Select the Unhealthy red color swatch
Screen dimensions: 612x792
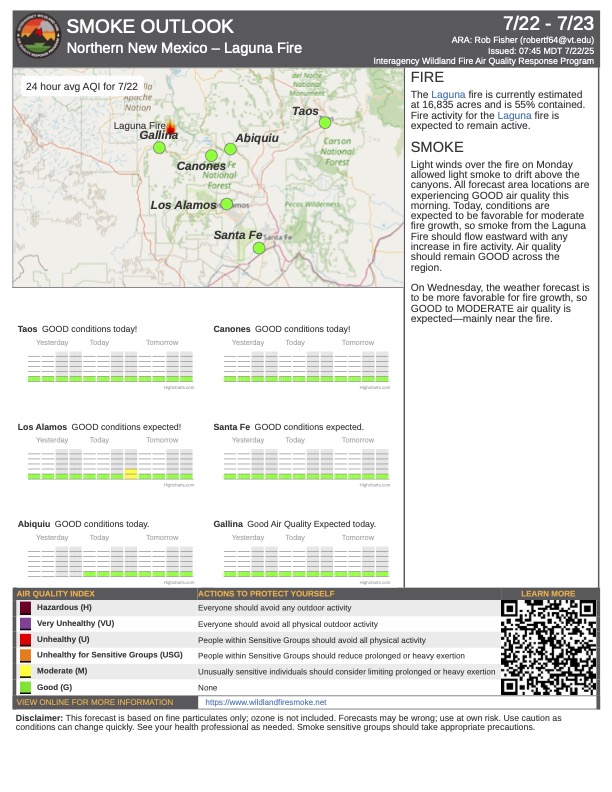pos(25,640)
